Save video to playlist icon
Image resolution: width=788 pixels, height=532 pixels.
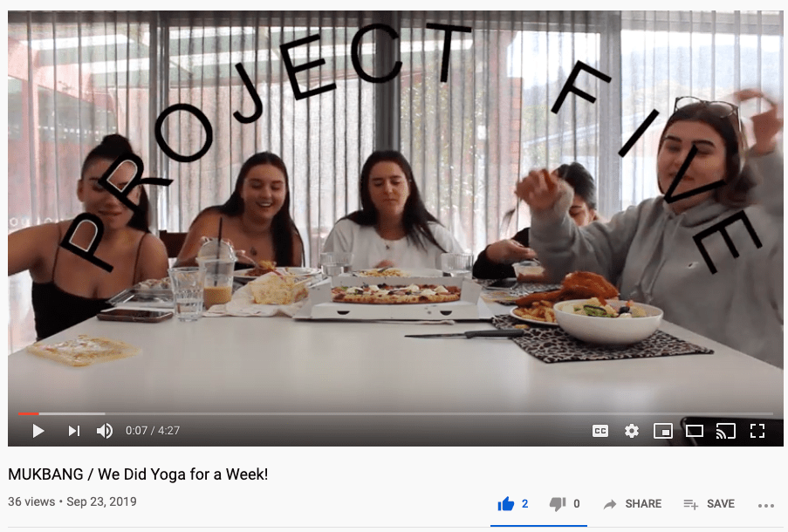coord(690,504)
